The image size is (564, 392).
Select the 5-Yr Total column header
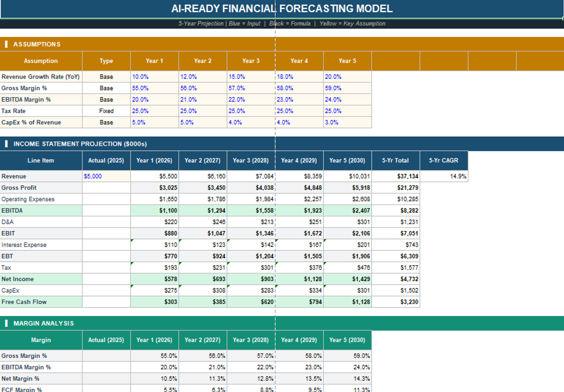pyautogui.click(x=396, y=160)
